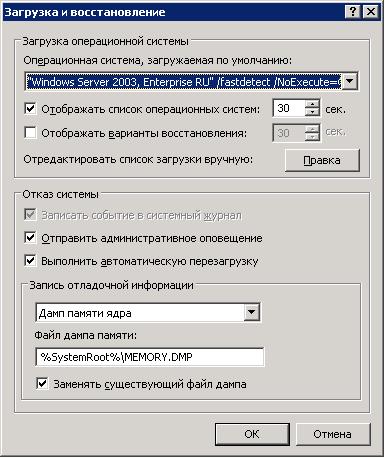
Task: Click the disabled recovery options up arrow
Action: (312, 129)
